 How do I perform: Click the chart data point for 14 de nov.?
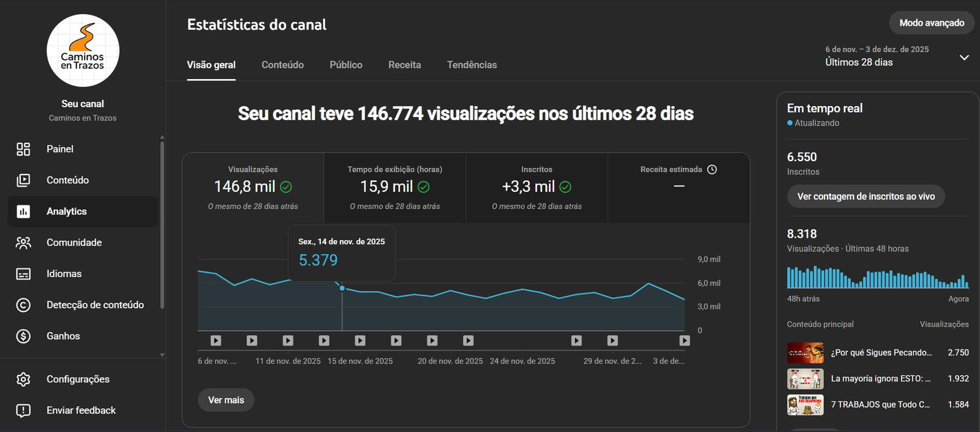(342, 288)
